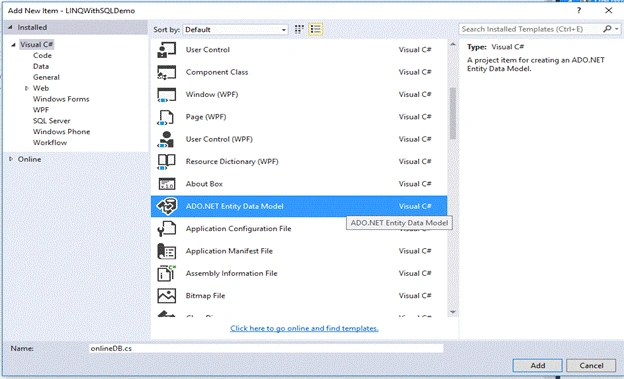624x379 pixels.
Task: Select the 'Resource Dictionary (WPF)' template name
Action: (x=232, y=161)
